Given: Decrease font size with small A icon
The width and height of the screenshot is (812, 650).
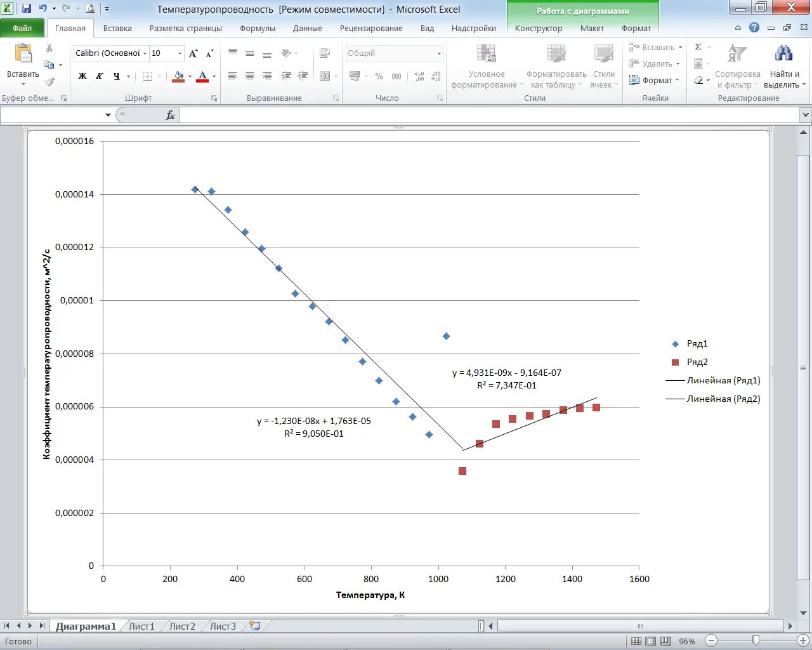Looking at the screenshot, I should (210, 53).
